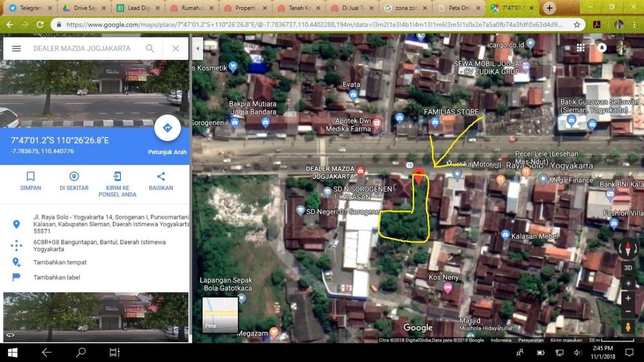Share location with BAGIKAN icon

[161, 177]
